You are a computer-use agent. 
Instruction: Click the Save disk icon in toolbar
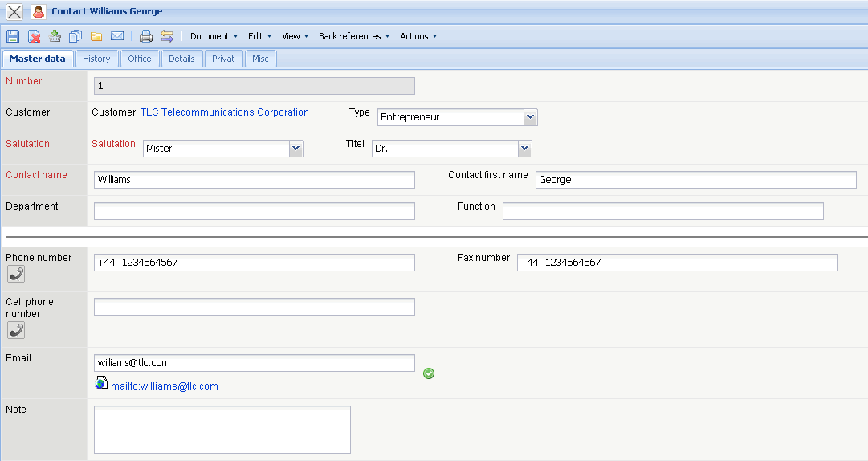point(13,36)
